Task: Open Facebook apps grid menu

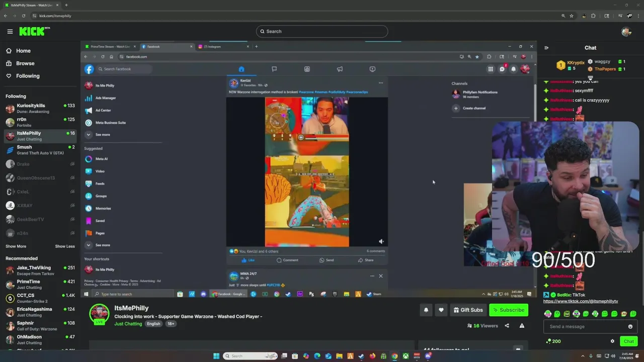Action: (x=491, y=69)
